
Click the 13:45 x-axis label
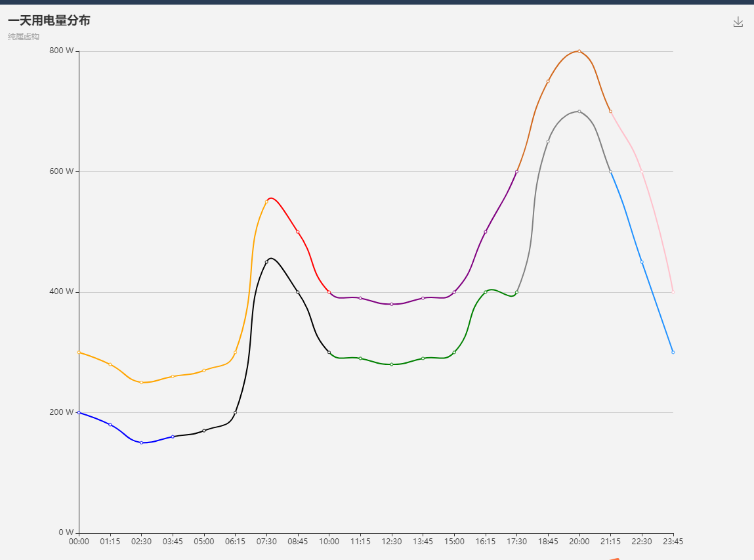(423, 542)
